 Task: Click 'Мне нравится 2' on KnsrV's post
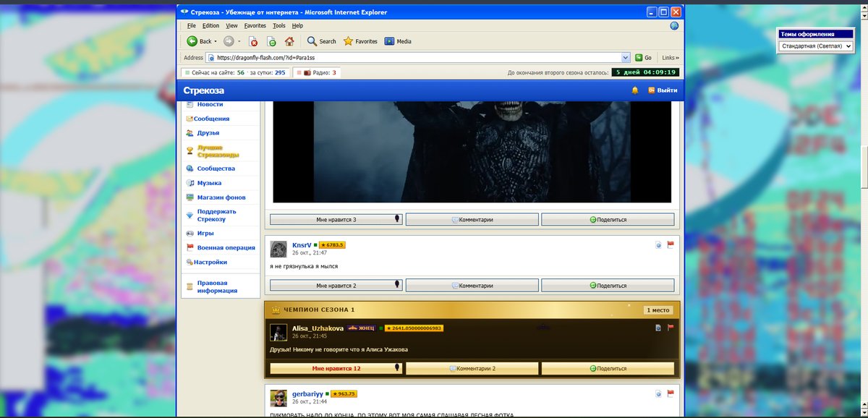336,286
